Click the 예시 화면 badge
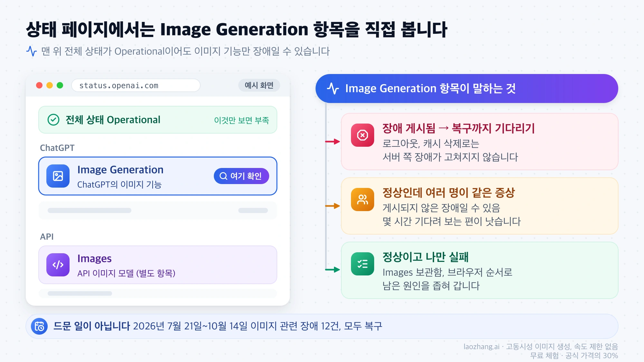Image resolution: width=644 pixels, height=362 pixels. pos(259,85)
